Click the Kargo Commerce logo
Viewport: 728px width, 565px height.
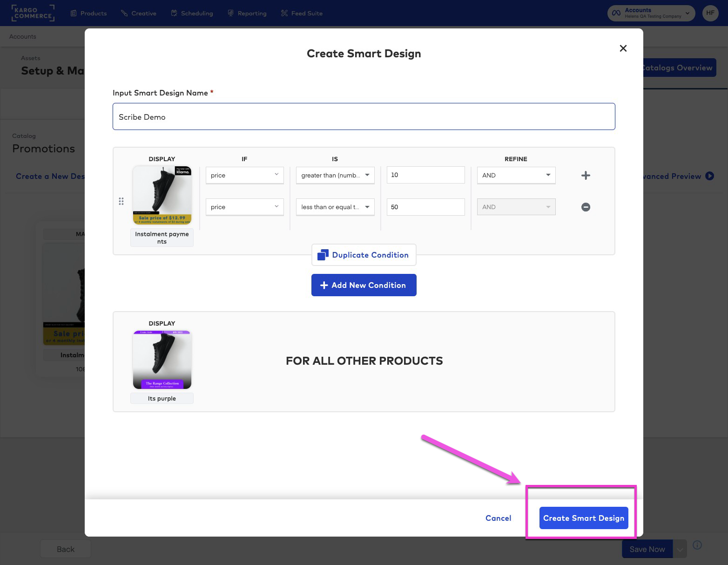click(x=33, y=13)
